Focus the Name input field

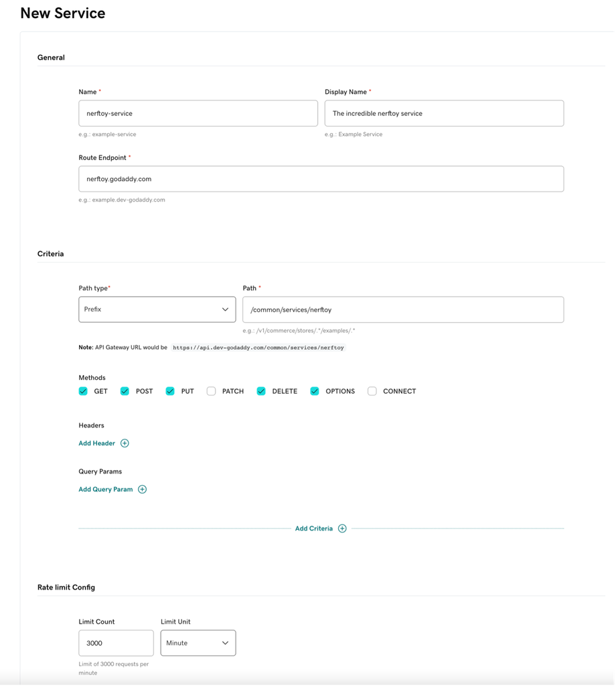(x=198, y=114)
